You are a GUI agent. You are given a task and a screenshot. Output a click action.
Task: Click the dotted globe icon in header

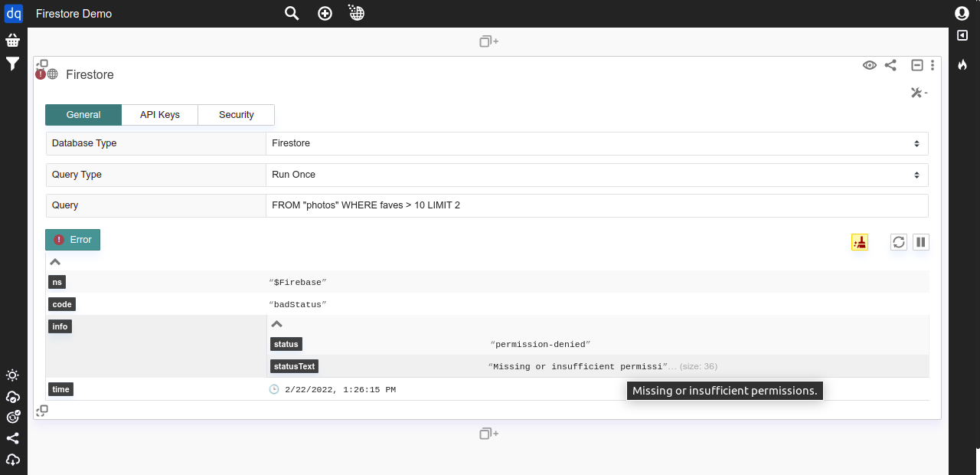[x=356, y=12]
